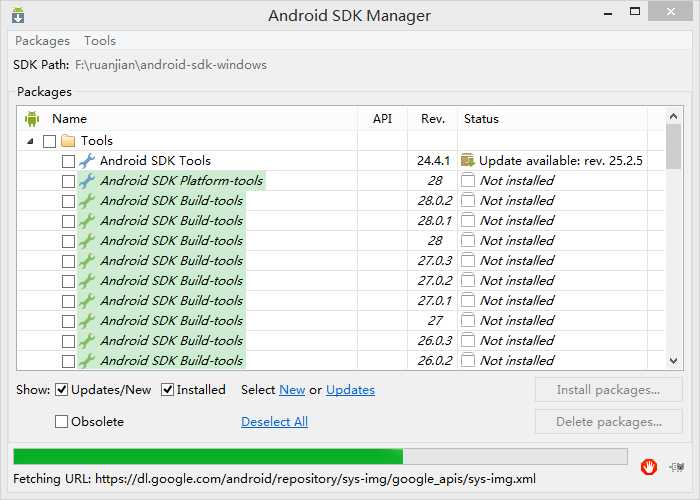Minimize the Android SDK Manager window
The height and width of the screenshot is (500, 700).
coord(608,13)
